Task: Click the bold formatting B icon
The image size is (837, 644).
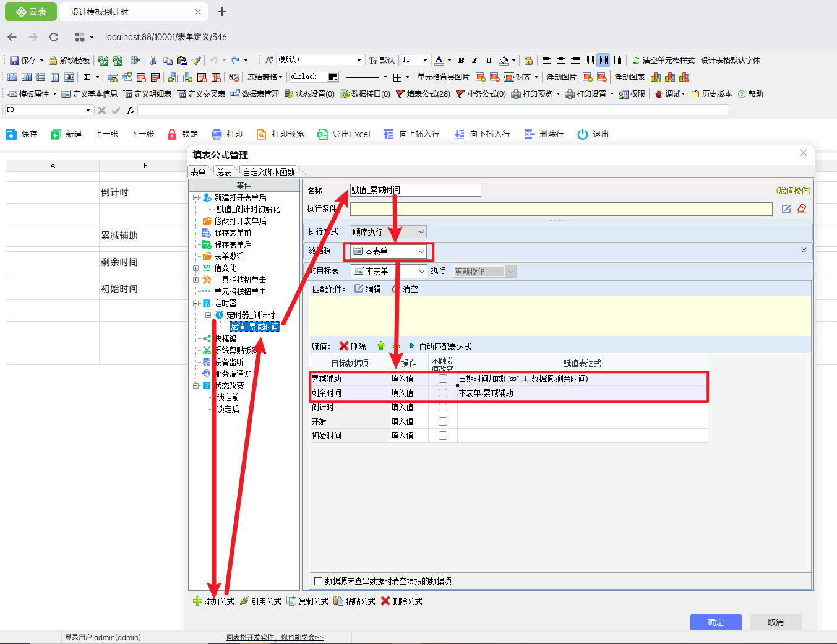Action: pyautogui.click(x=461, y=61)
